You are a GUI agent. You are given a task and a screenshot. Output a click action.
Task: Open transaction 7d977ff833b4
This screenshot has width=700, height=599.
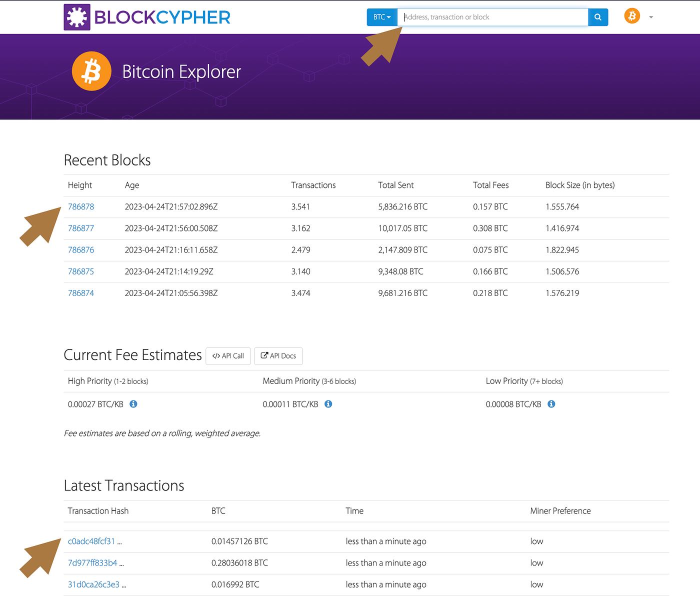[x=92, y=563]
